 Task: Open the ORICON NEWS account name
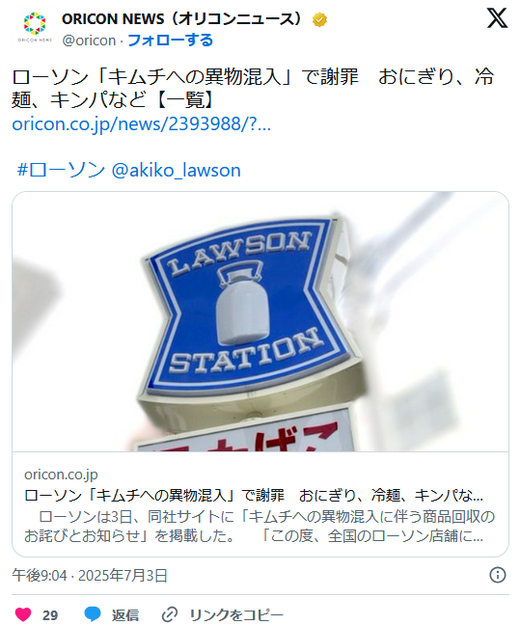coord(181,19)
